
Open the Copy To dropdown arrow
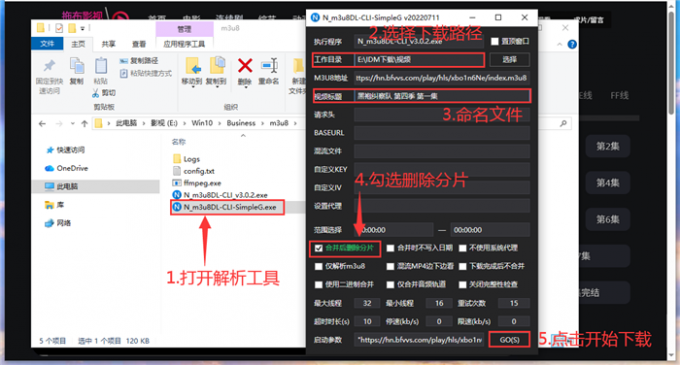click(x=217, y=87)
